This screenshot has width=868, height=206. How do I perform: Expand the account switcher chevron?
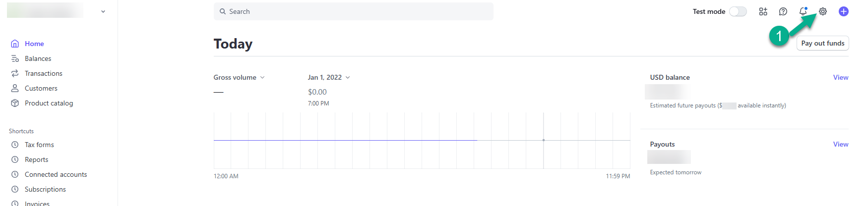[103, 11]
